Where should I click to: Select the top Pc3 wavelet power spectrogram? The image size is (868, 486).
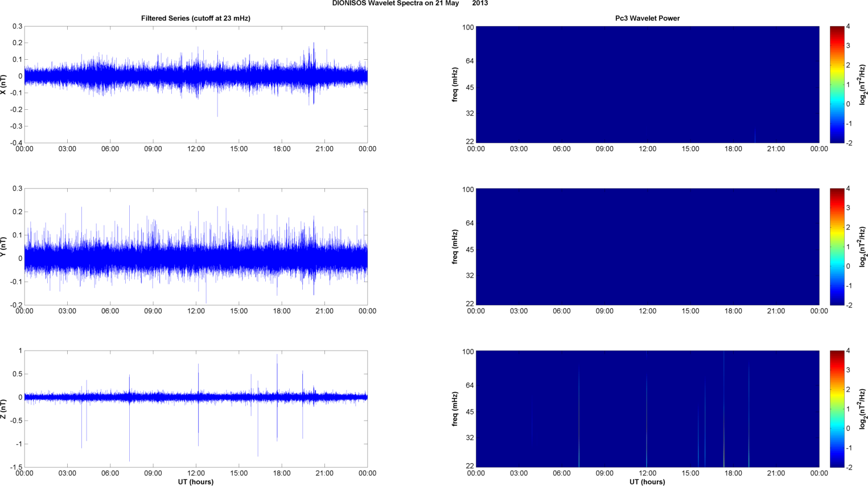[648, 85]
